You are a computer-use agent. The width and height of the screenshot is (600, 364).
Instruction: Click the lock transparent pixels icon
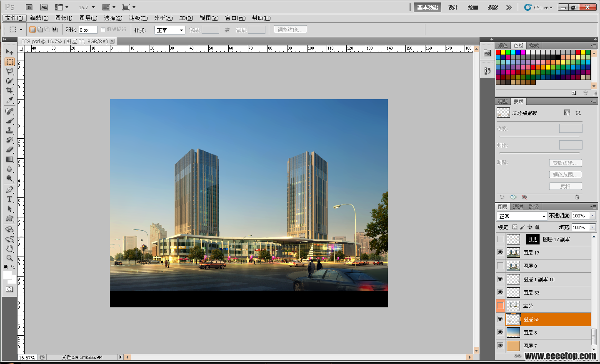[x=515, y=227]
